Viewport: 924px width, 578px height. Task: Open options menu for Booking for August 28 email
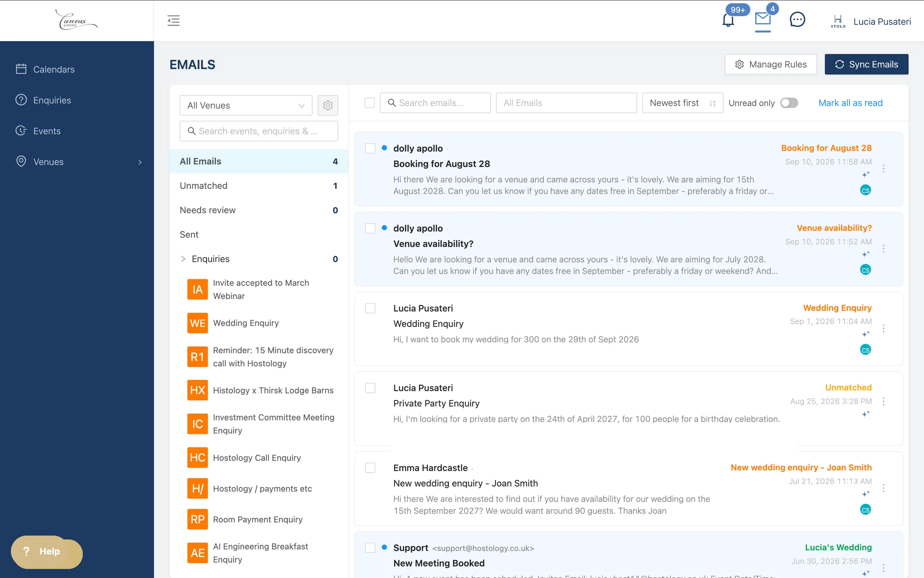(884, 169)
